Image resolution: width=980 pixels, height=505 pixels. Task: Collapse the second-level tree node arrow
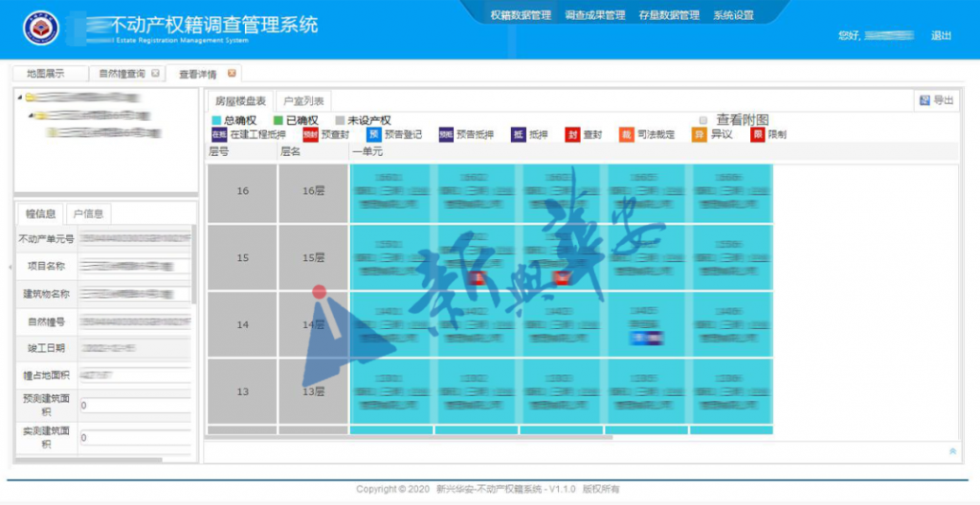[x=31, y=116]
